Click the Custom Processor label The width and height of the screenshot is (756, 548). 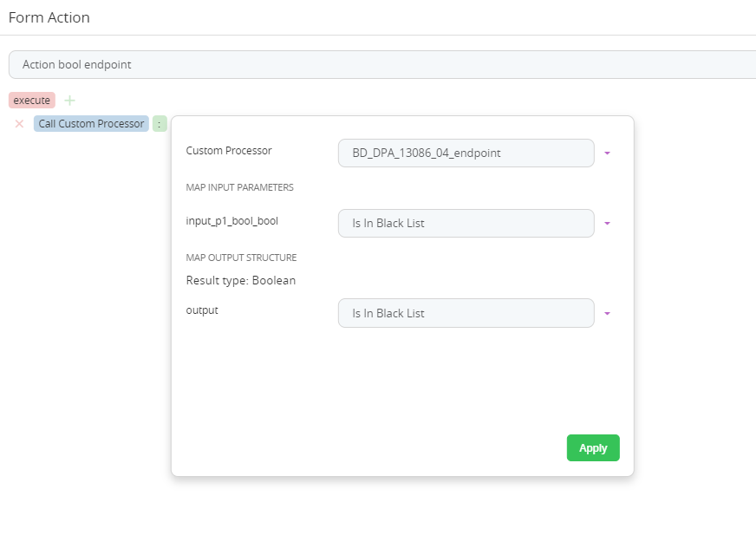point(229,151)
